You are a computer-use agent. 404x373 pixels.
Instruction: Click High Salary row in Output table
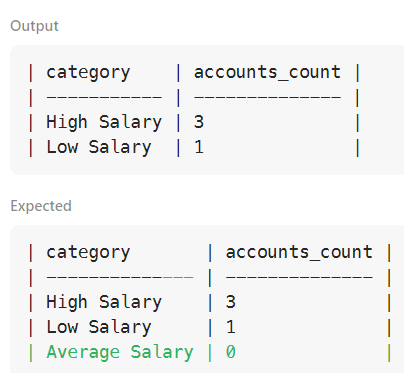tap(194, 122)
